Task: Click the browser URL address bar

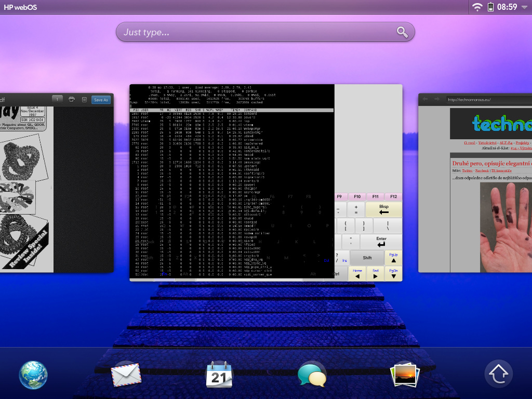Action: pyautogui.click(x=488, y=100)
